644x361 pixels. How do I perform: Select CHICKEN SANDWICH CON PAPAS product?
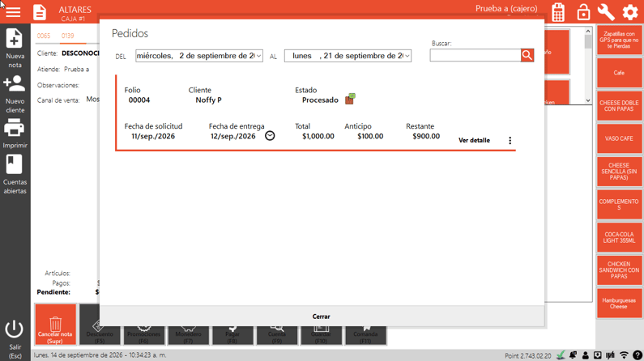(619, 270)
